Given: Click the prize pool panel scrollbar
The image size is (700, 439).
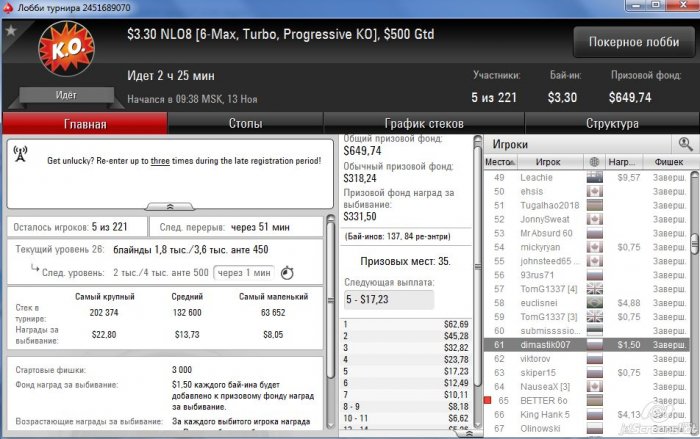Looking at the screenshot, I should (x=478, y=268).
